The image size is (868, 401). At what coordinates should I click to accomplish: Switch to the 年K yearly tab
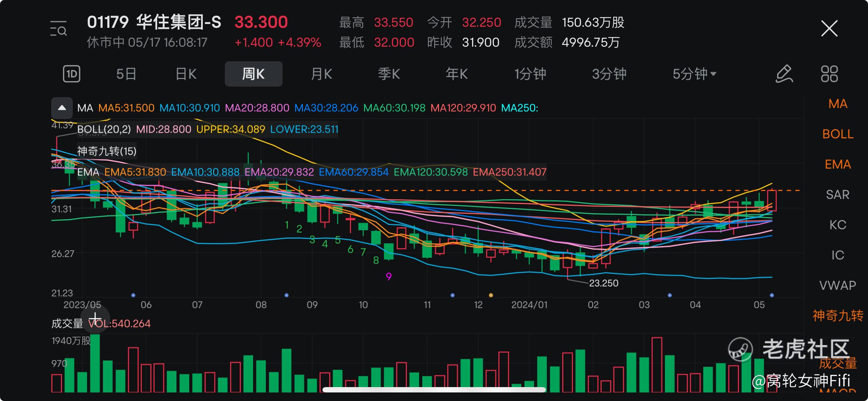pos(456,74)
